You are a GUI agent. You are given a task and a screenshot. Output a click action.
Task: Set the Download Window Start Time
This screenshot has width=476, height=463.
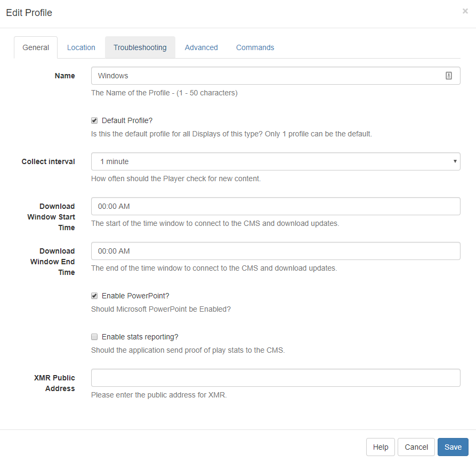(x=275, y=206)
